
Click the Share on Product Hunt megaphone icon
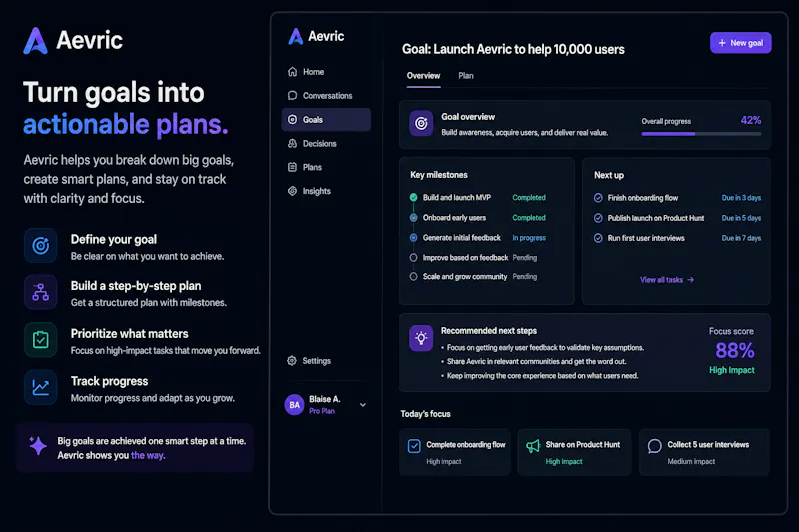tap(533, 446)
